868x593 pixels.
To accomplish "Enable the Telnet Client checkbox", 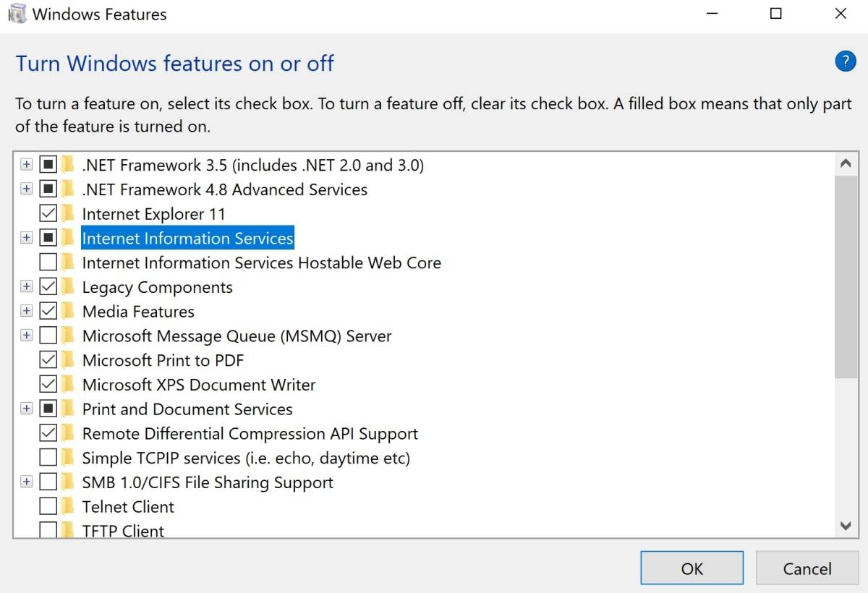I will pos(48,507).
